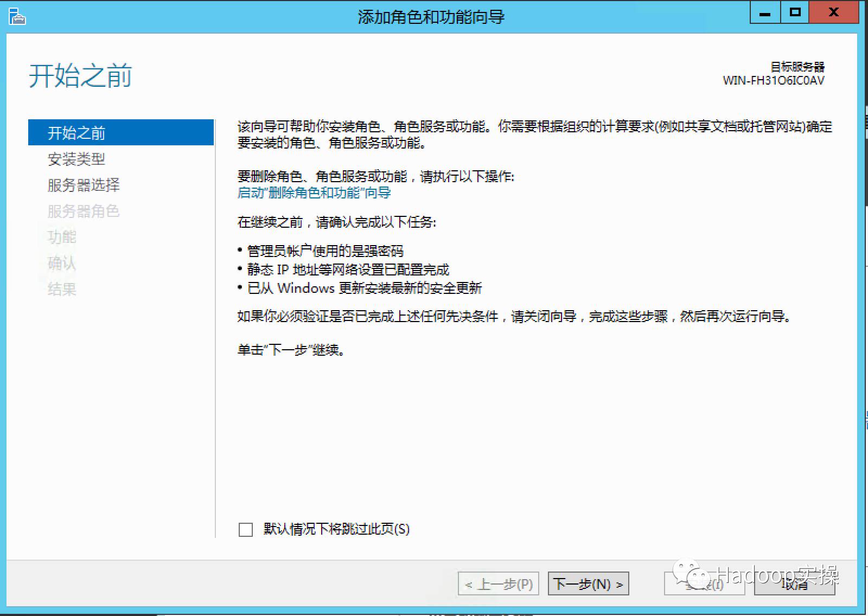868x616 pixels.
Task: Select the 安装类型 step in sidebar
Action: tap(76, 159)
